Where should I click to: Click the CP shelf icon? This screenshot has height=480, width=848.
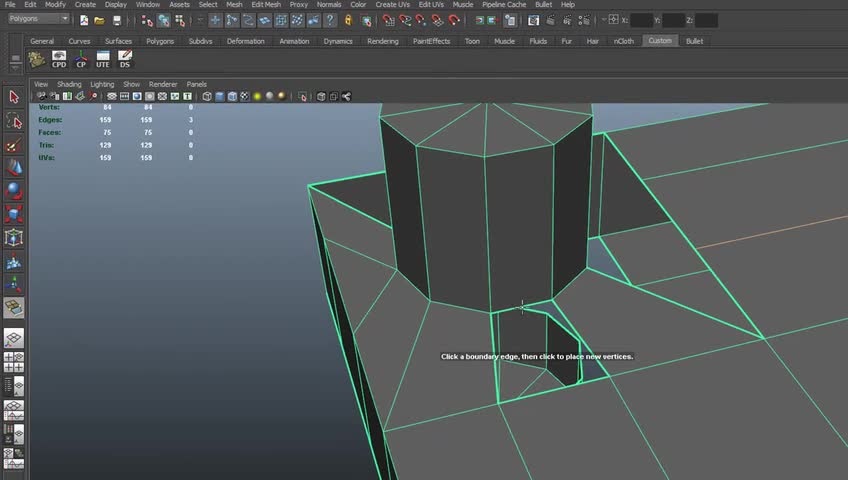click(81, 60)
